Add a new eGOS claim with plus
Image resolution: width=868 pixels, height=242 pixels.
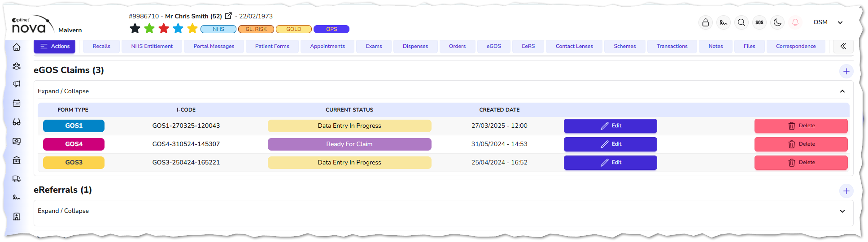846,71
